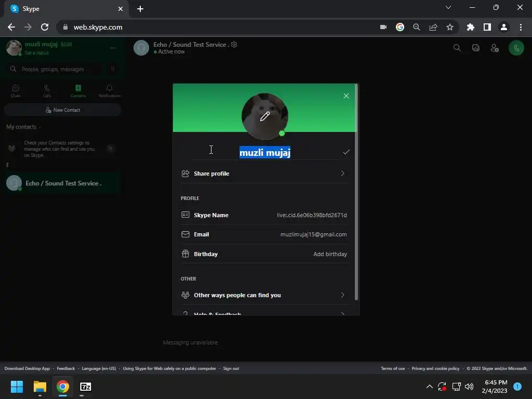
Task: Click Set a status text
Action: coord(37,53)
